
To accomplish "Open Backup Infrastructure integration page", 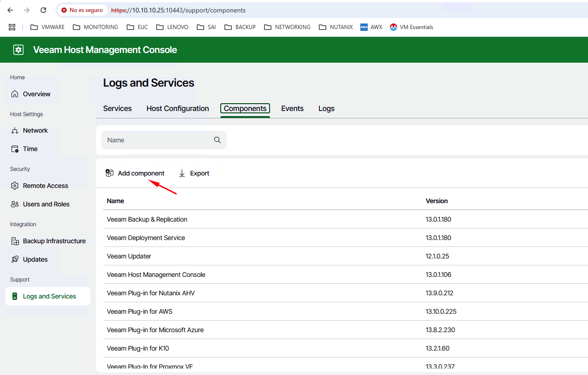I will coord(48,241).
